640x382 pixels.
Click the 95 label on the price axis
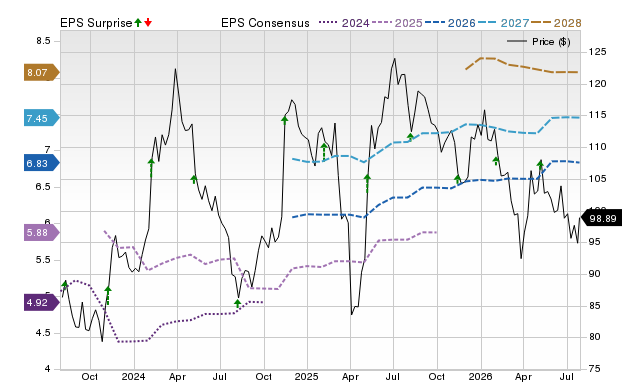coord(595,242)
